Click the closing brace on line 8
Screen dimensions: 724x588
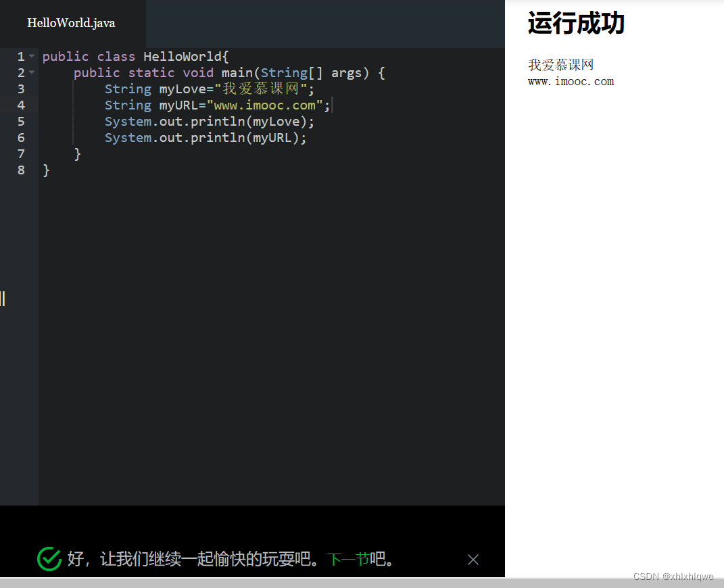pyautogui.click(x=46, y=170)
